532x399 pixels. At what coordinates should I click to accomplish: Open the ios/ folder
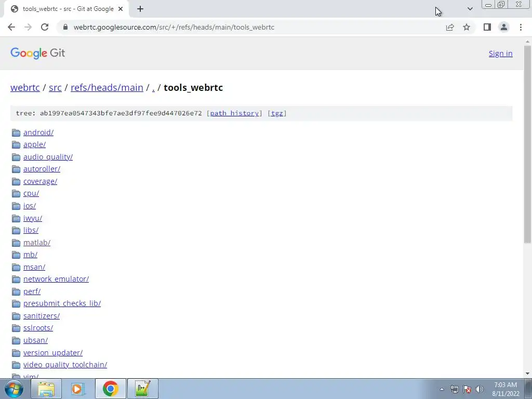[30, 206]
